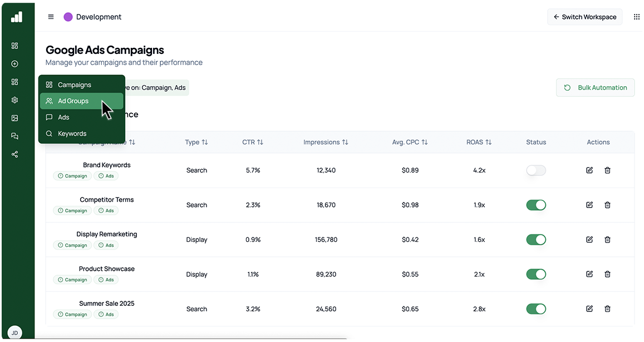Choose Ad Groups from the popup menu
The width and height of the screenshot is (644, 342).
(x=82, y=101)
